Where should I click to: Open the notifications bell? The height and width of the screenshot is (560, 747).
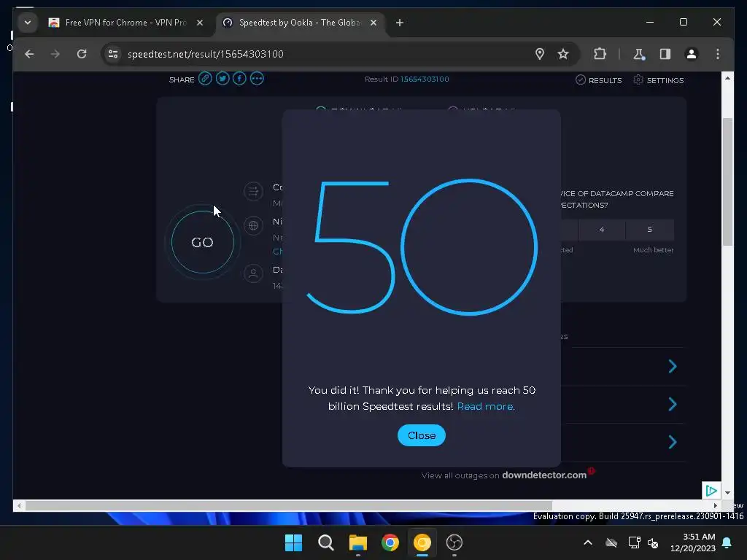pos(727,542)
